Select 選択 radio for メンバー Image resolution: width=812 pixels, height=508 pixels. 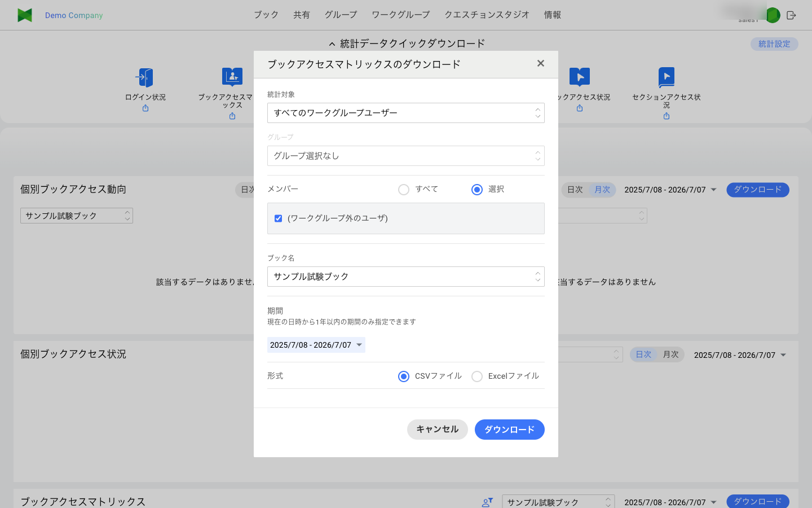coord(477,190)
